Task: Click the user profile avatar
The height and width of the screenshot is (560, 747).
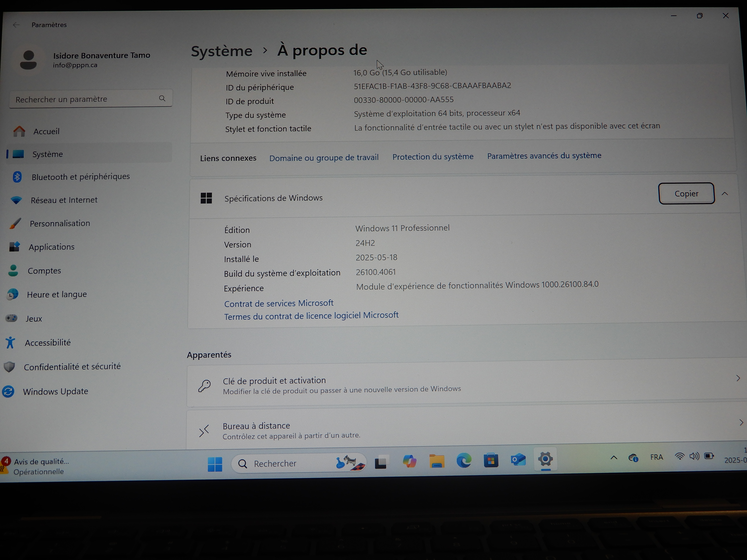Action: click(28, 60)
